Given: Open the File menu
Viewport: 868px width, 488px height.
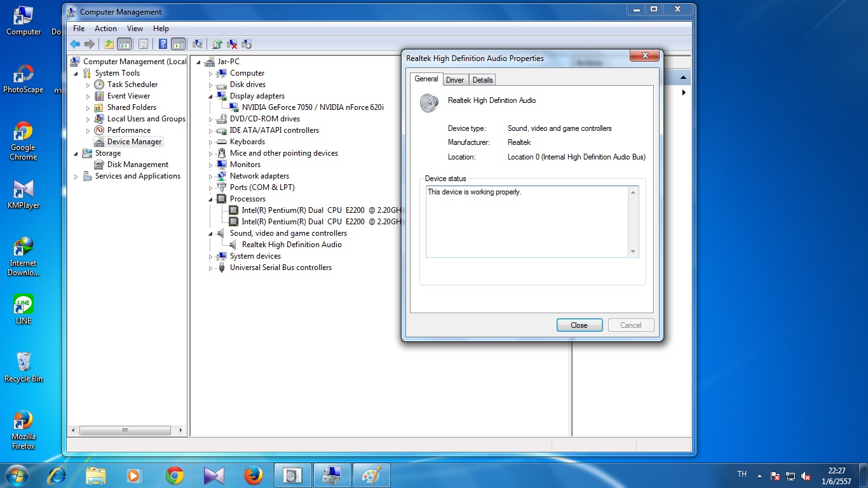Looking at the screenshot, I should point(79,29).
